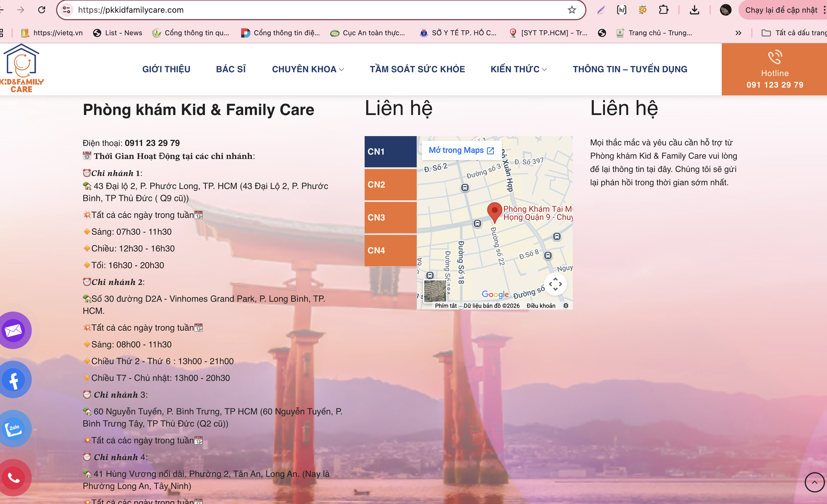Viewport: 827px width, 504px height.
Task: Click scroll-to-top arrow circle icon
Action: pos(814,482)
